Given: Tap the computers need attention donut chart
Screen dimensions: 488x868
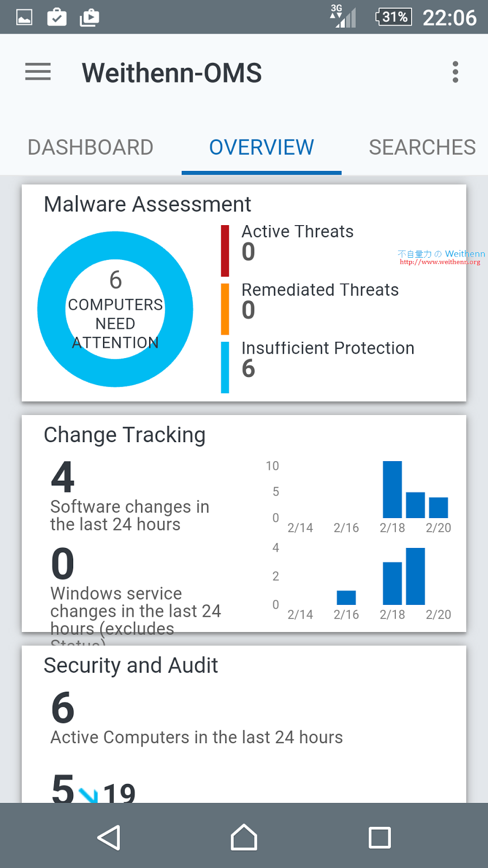Looking at the screenshot, I should pyautogui.click(x=115, y=309).
